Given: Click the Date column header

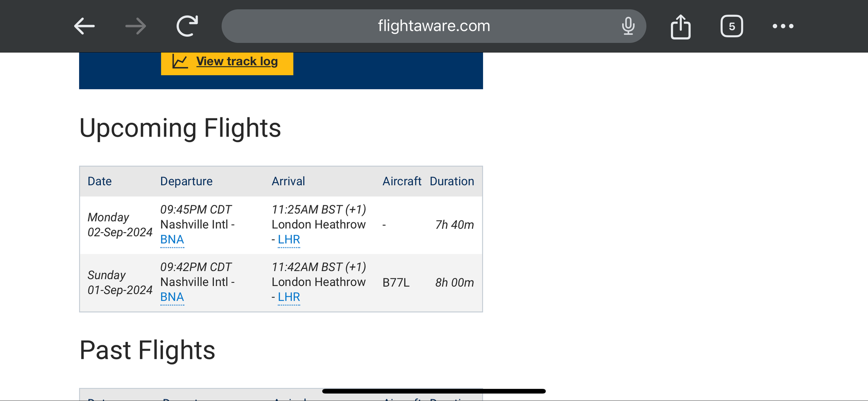Looking at the screenshot, I should (99, 181).
